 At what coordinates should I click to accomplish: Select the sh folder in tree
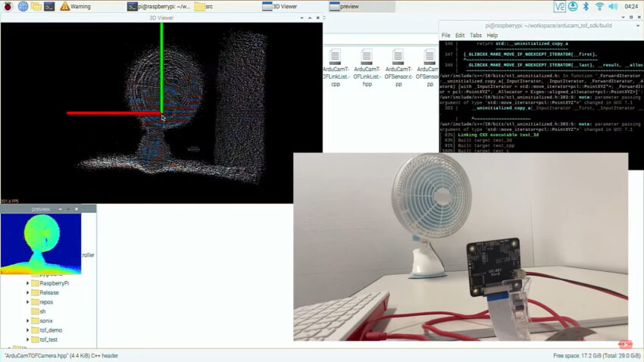point(42,311)
